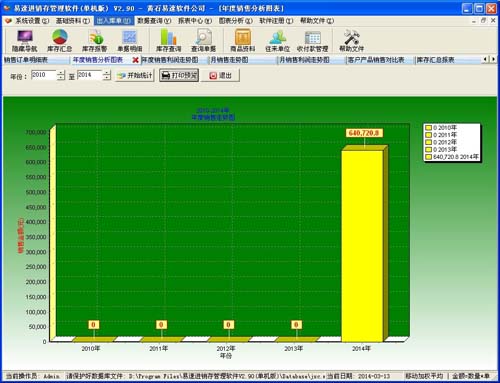Click the 隐藏导航 toolbar icon
Viewport: 500px width, 383px height.
tap(24, 40)
